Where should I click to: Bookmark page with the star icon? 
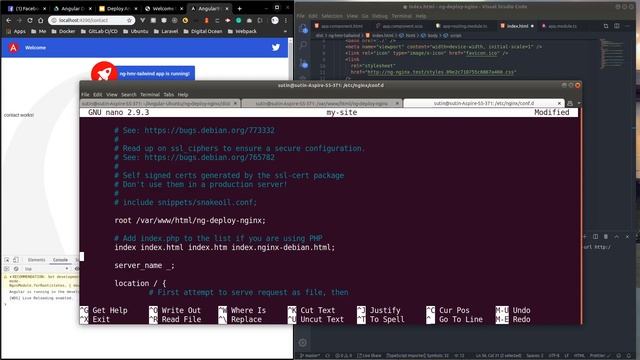129,20
